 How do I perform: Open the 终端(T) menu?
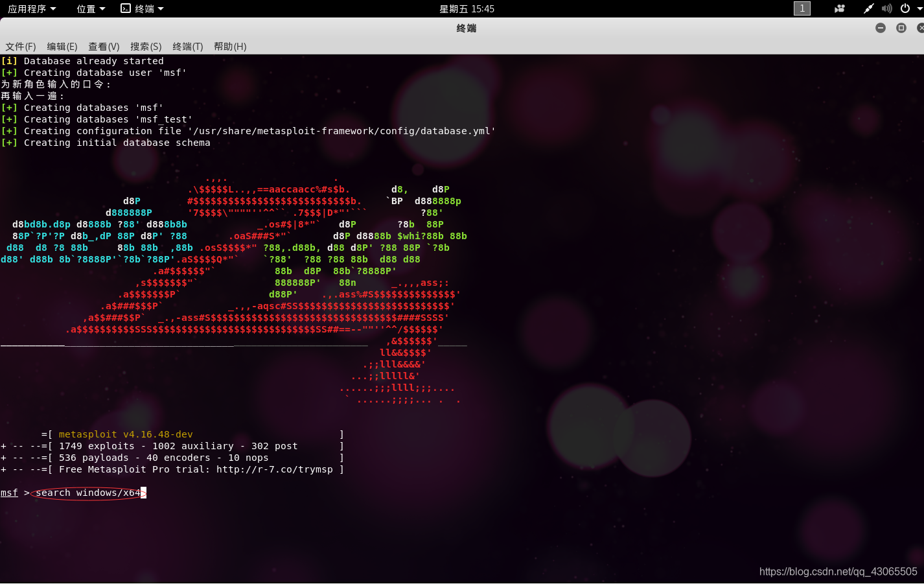tap(188, 47)
